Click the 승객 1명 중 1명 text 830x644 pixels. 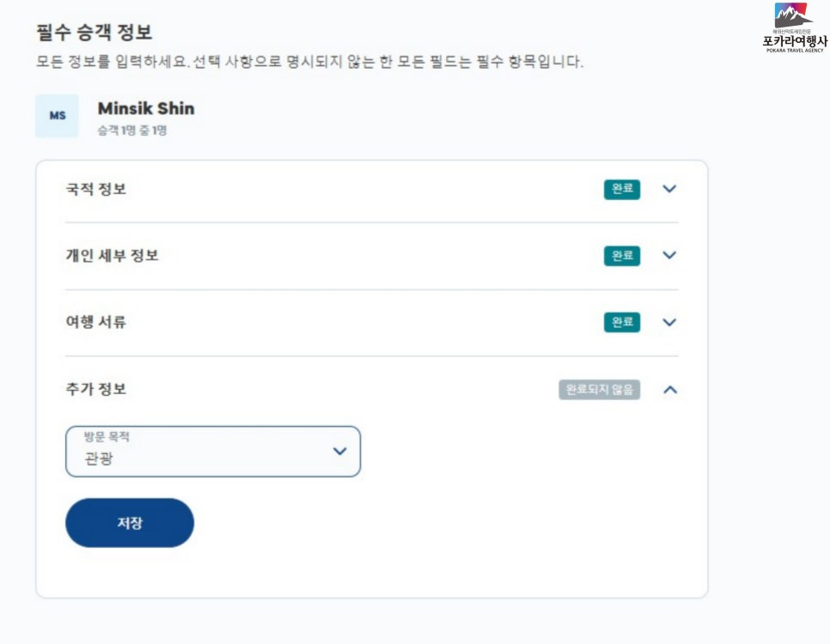coord(131,131)
